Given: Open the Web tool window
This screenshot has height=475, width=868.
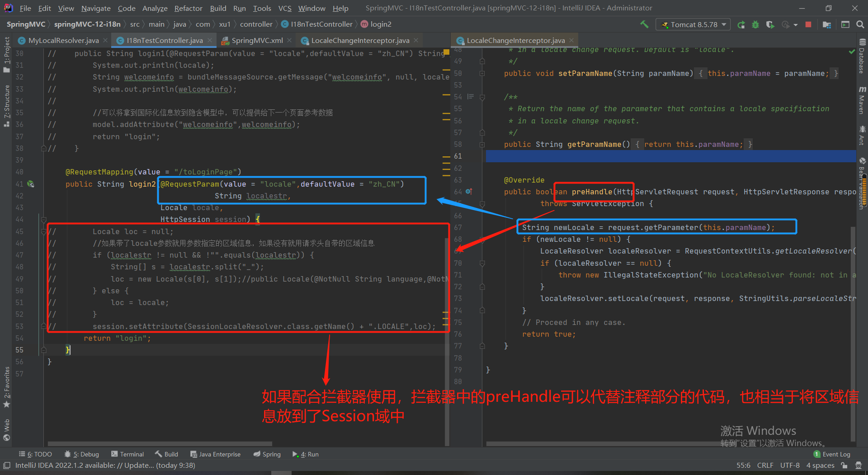Looking at the screenshot, I should 6,430.
